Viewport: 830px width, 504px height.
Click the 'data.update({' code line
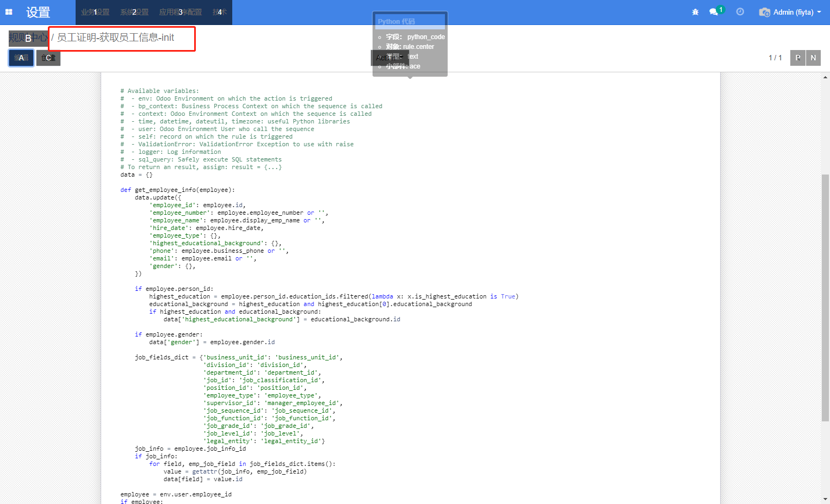(158, 197)
